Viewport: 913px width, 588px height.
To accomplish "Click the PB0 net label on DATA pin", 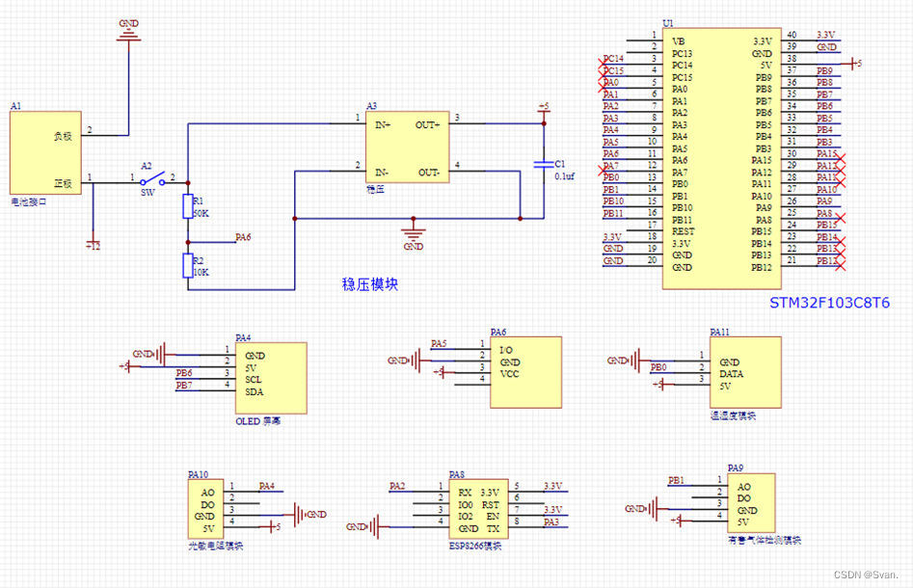I will click(x=658, y=367).
